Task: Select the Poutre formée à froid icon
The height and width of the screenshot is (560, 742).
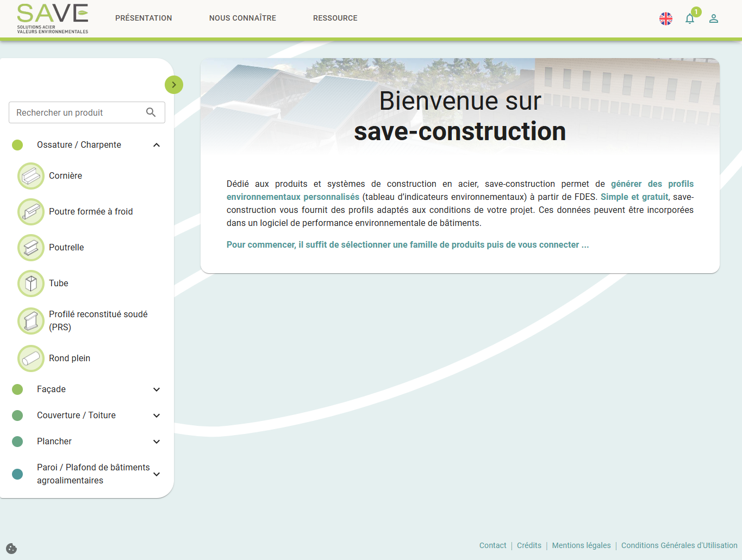Action: [31, 212]
